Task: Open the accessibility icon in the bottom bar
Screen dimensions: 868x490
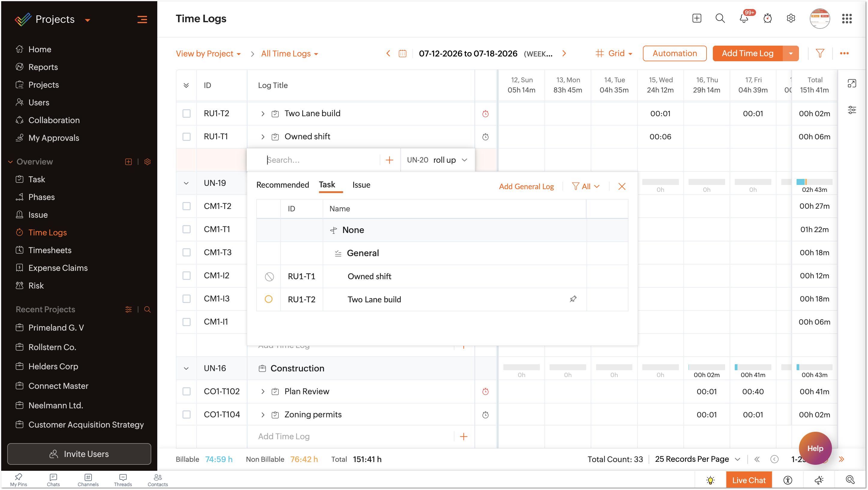Action: point(788,480)
